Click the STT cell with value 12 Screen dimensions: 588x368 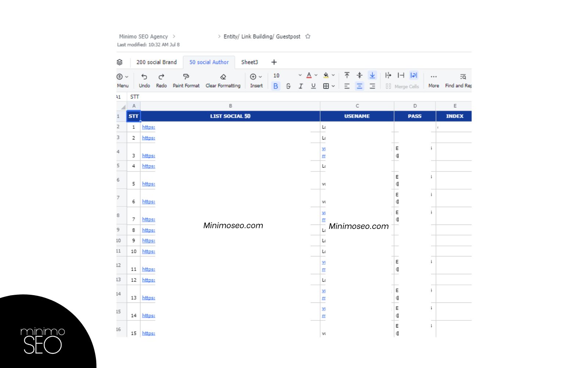tap(134, 280)
